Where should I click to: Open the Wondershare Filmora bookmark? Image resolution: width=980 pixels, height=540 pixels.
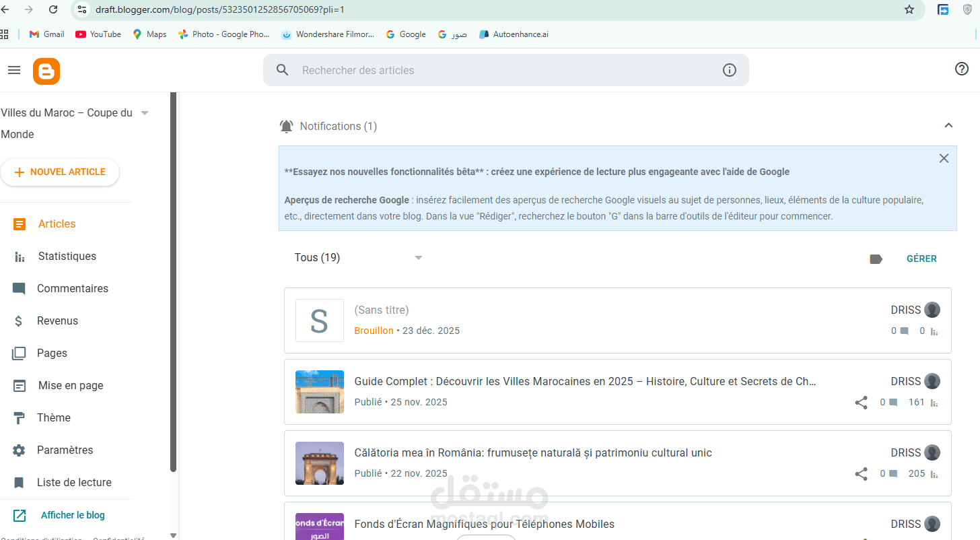(328, 34)
